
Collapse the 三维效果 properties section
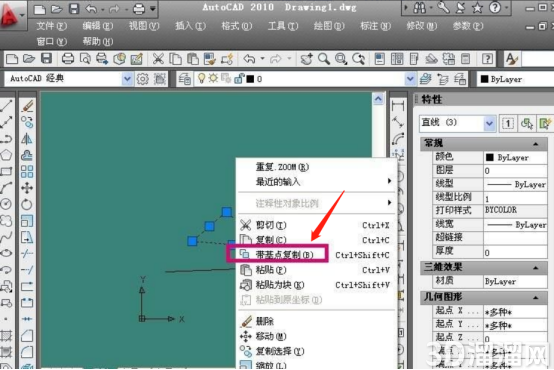point(536,268)
